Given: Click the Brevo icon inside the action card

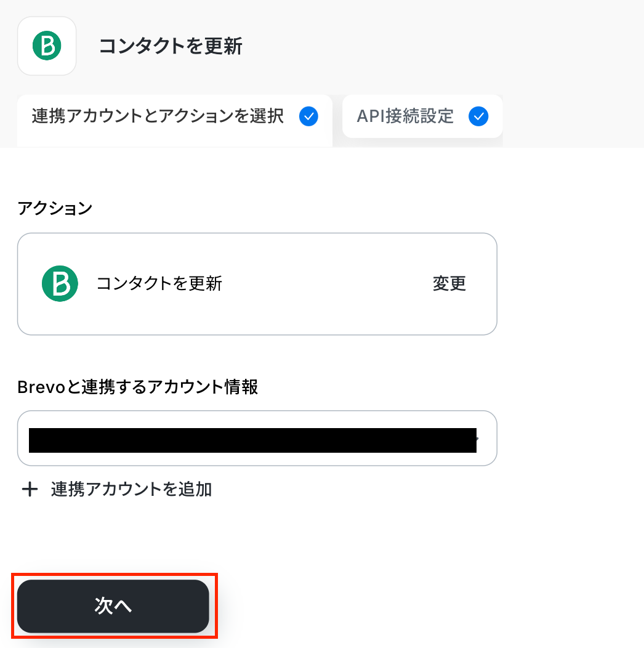Looking at the screenshot, I should [x=60, y=283].
